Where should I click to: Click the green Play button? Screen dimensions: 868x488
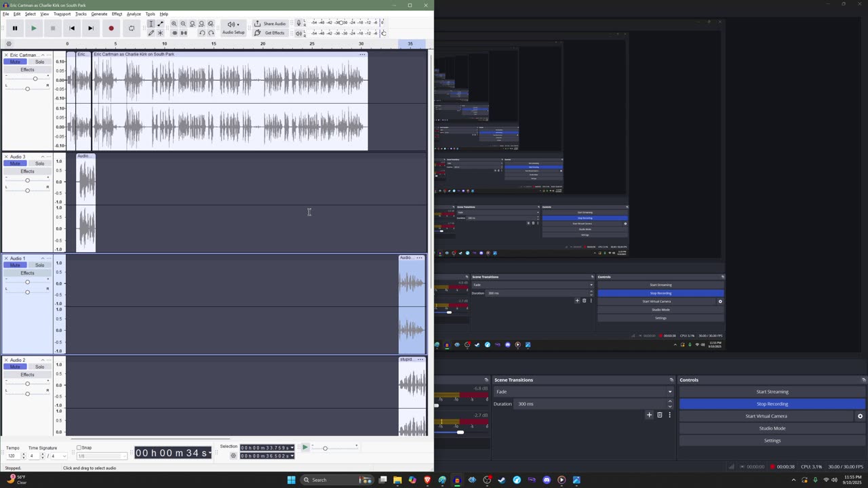(x=33, y=28)
